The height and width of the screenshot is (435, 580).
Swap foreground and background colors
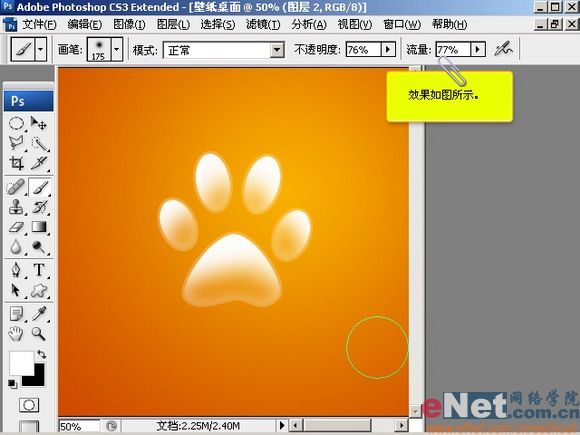click(42, 354)
